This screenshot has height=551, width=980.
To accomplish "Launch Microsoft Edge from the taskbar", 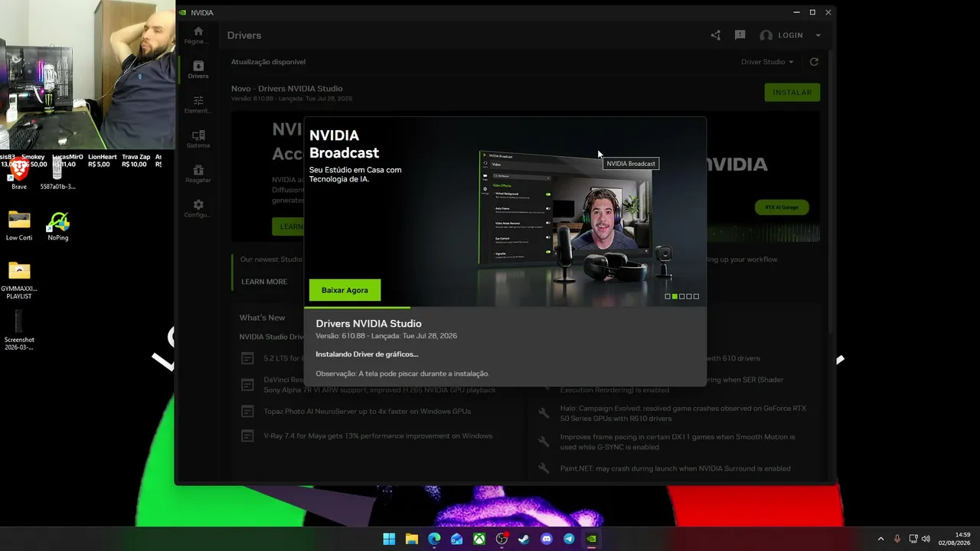I will click(x=434, y=539).
